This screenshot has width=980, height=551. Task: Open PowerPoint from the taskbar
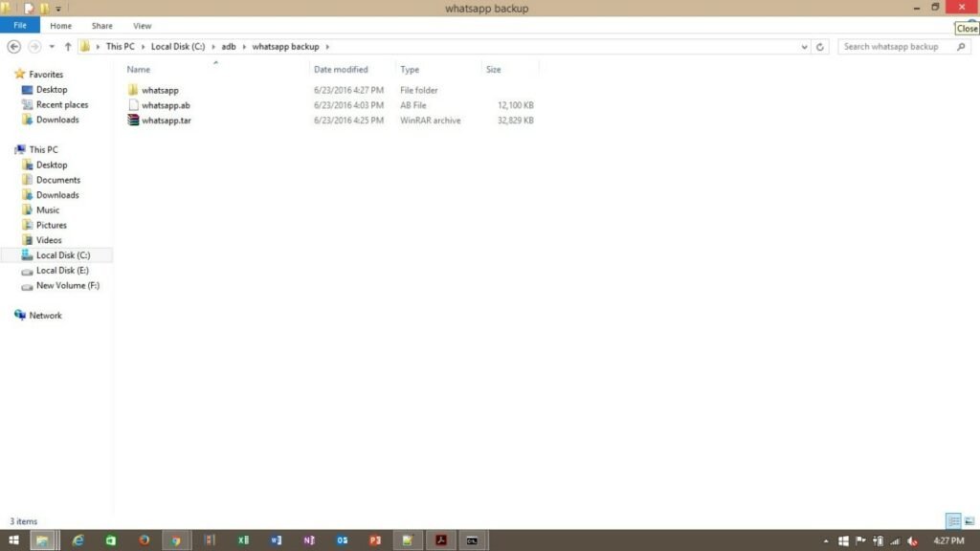pyautogui.click(x=375, y=540)
